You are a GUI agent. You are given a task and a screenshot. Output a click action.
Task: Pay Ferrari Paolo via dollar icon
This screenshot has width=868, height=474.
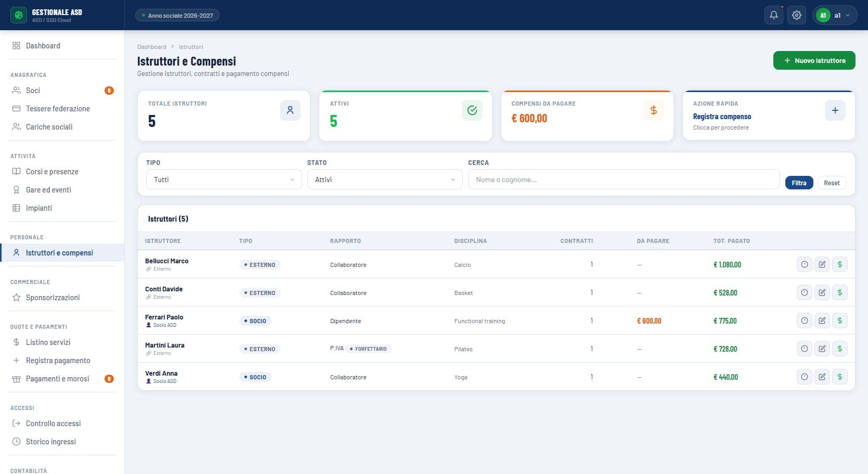(x=839, y=321)
